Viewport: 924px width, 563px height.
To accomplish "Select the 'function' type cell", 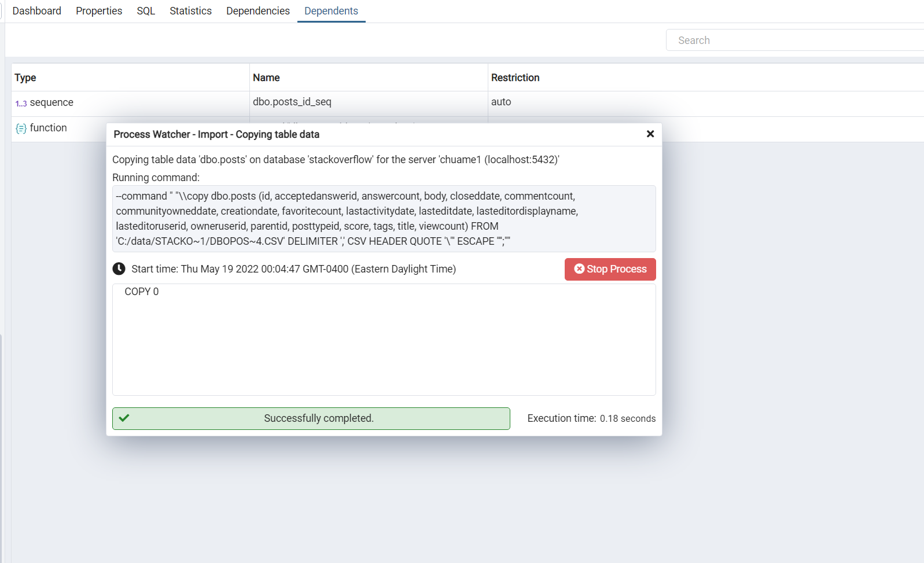I will [x=58, y=128].
